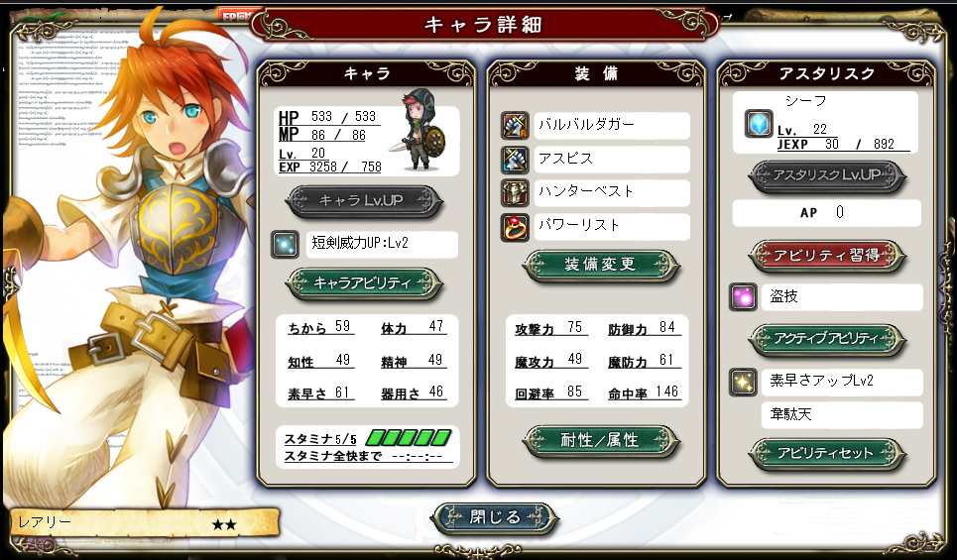Screen dimensions: 957x560
Task: Open the アビリティセット menu
Action: pos(827,453)
